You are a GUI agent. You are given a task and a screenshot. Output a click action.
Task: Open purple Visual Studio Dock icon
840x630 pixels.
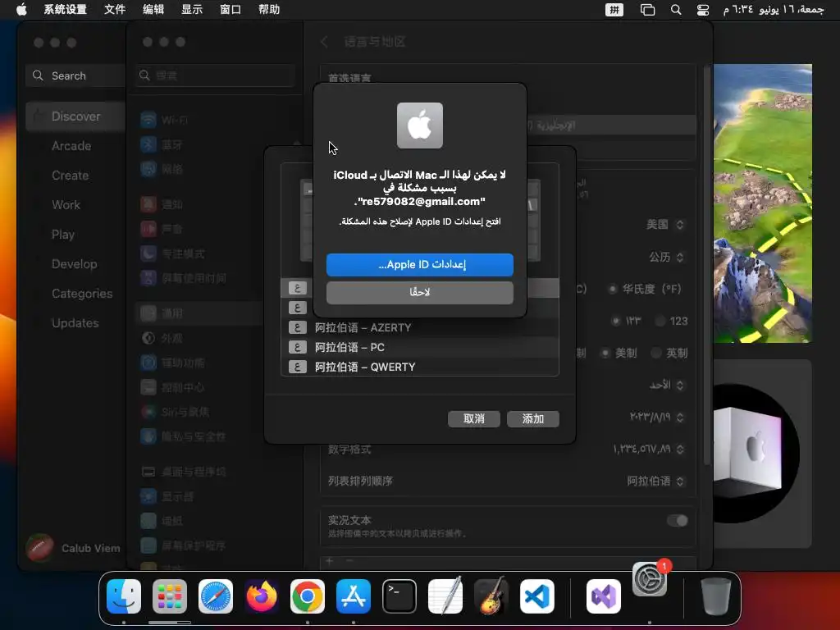point(604,596)
